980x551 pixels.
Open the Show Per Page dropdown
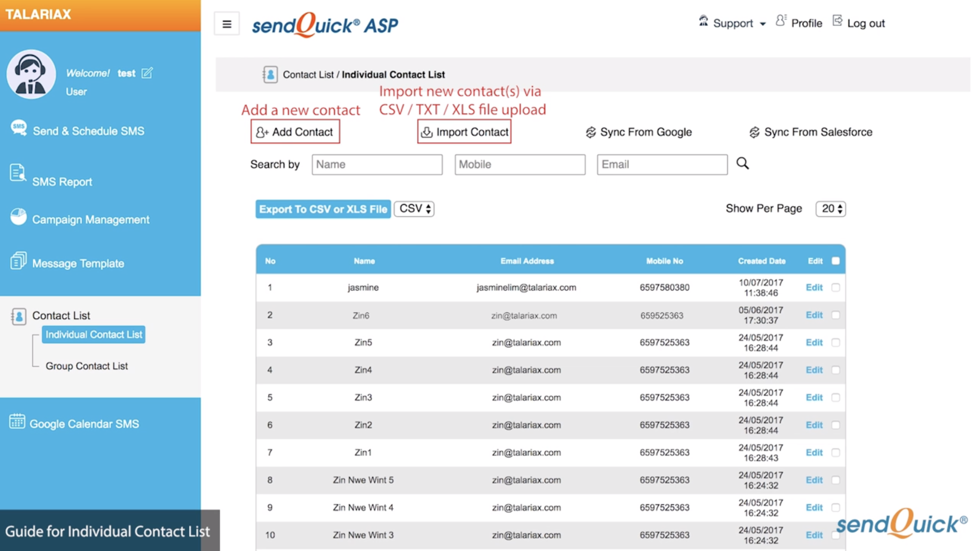point(831,209)
